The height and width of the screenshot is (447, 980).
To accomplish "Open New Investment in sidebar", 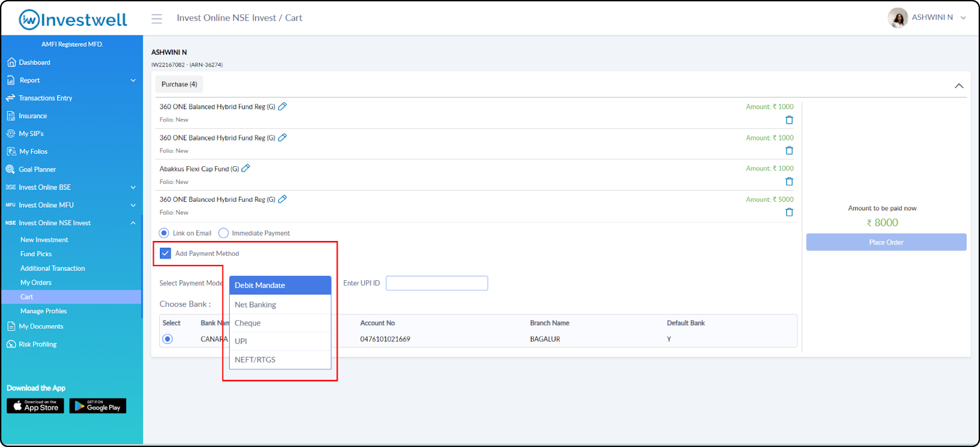I will coord(44,240).
